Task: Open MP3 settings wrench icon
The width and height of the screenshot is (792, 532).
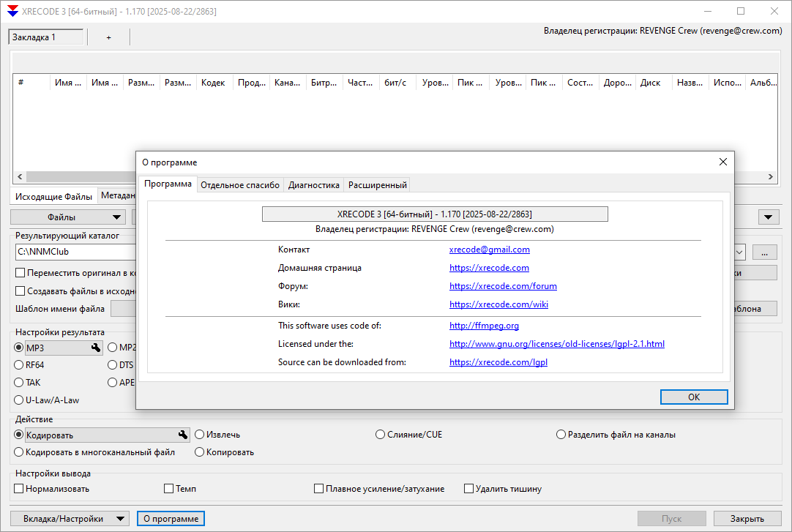Action: 96,348
